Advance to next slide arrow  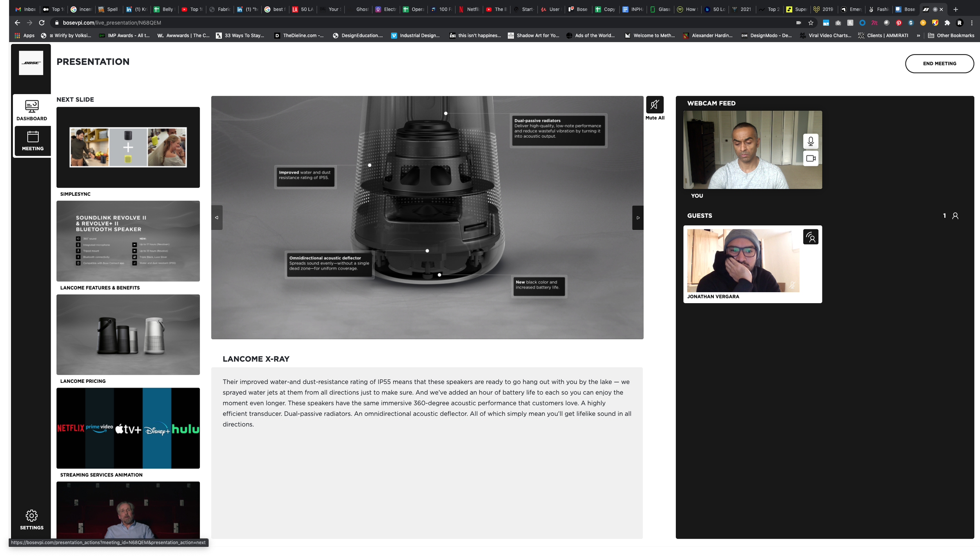[638, 218]
